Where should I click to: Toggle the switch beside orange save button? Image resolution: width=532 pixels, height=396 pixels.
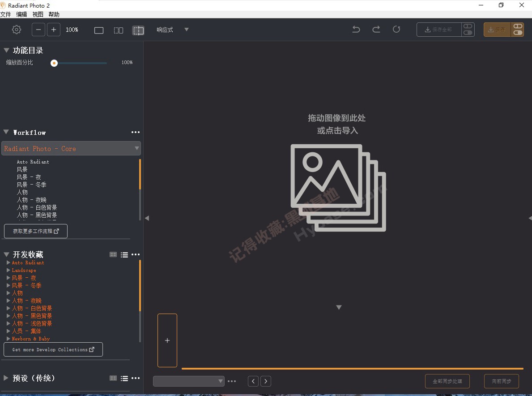(518, 30)
